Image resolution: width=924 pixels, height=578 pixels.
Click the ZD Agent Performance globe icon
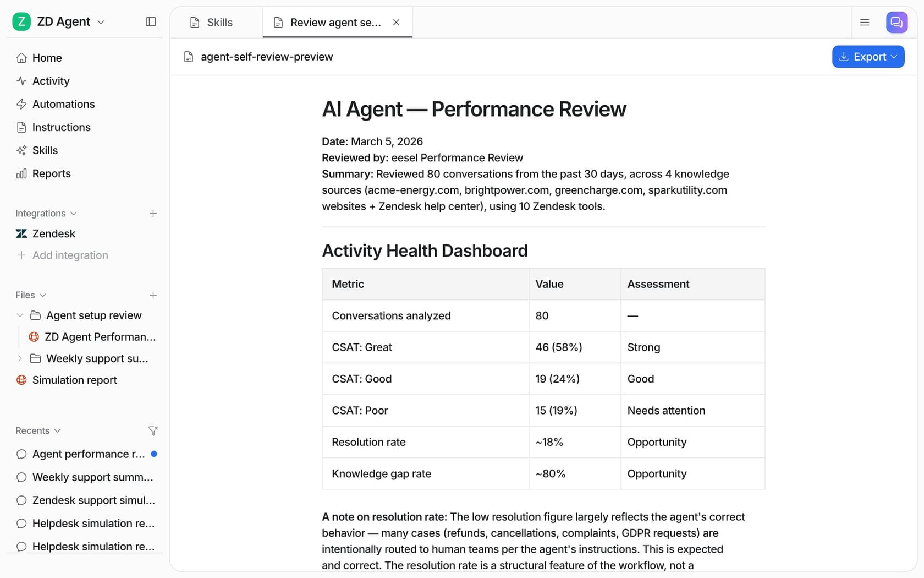(x=34, y=337)
